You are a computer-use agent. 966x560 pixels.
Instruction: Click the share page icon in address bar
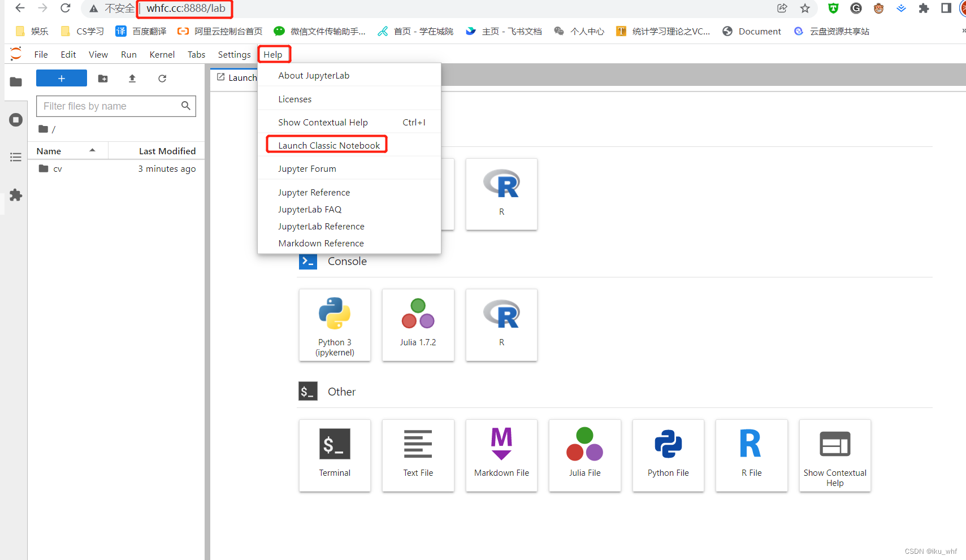(x=782, y=8)
